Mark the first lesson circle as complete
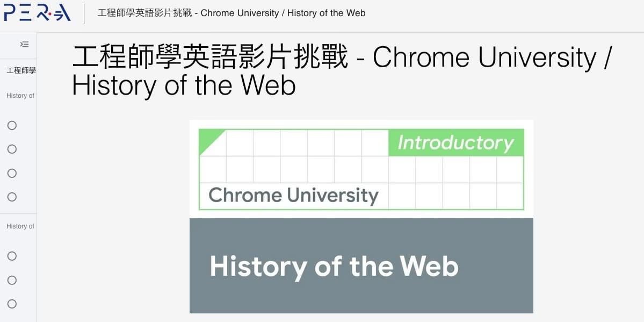644x322 pixels. 11,125
